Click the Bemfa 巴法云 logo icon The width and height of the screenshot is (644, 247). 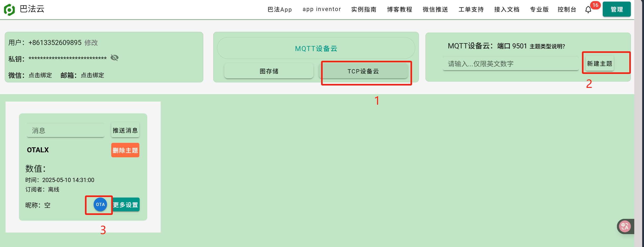(9, 9)
